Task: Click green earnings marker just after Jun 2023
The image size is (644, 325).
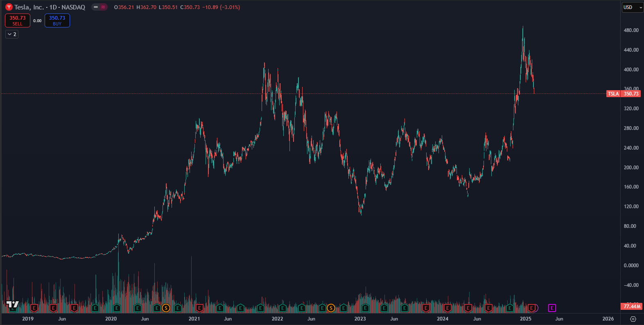Action: pos(404,308)
